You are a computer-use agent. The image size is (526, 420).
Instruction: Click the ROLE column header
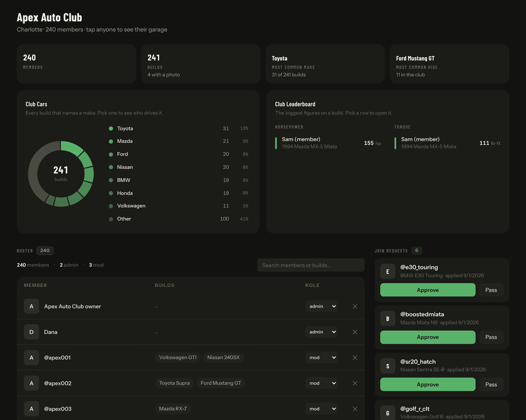[312, 285]
